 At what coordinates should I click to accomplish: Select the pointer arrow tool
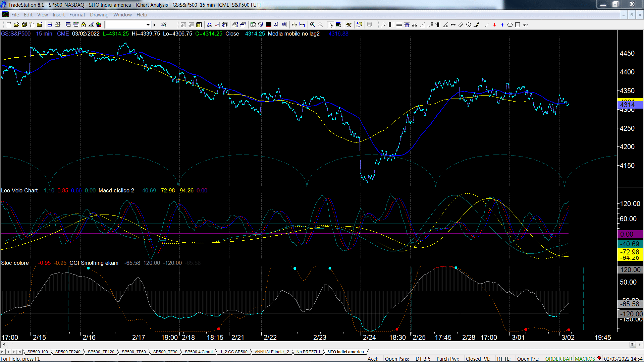tap(331, 25)
